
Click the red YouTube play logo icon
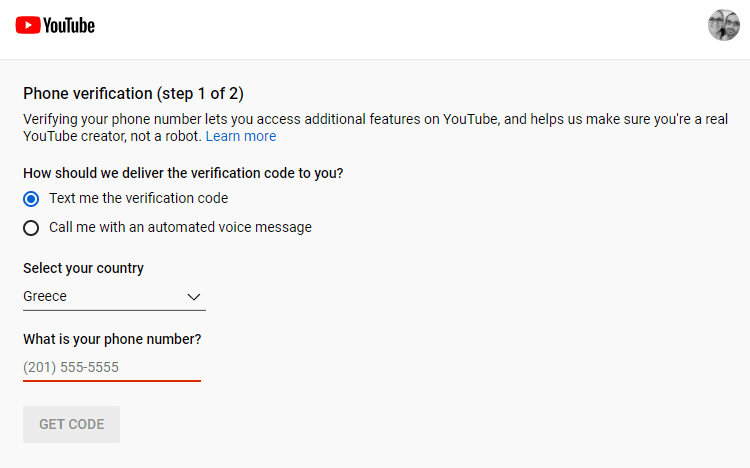[28, 25]
